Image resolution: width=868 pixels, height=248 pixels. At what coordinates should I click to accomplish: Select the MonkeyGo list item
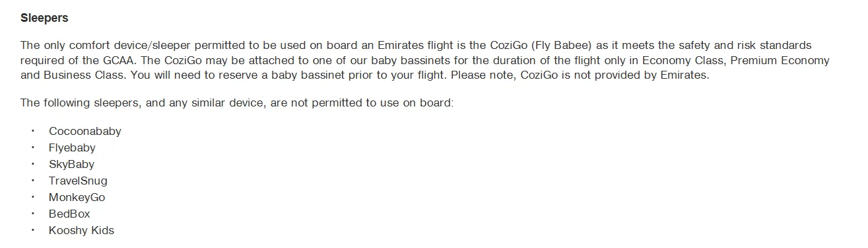pyautogui.click(x=77, y=197)
